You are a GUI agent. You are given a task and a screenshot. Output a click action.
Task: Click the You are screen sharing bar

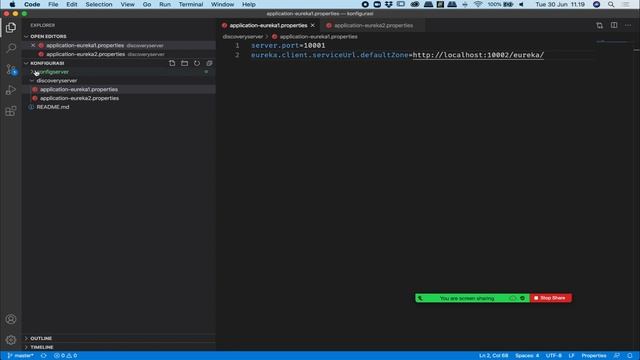(472, 298)
